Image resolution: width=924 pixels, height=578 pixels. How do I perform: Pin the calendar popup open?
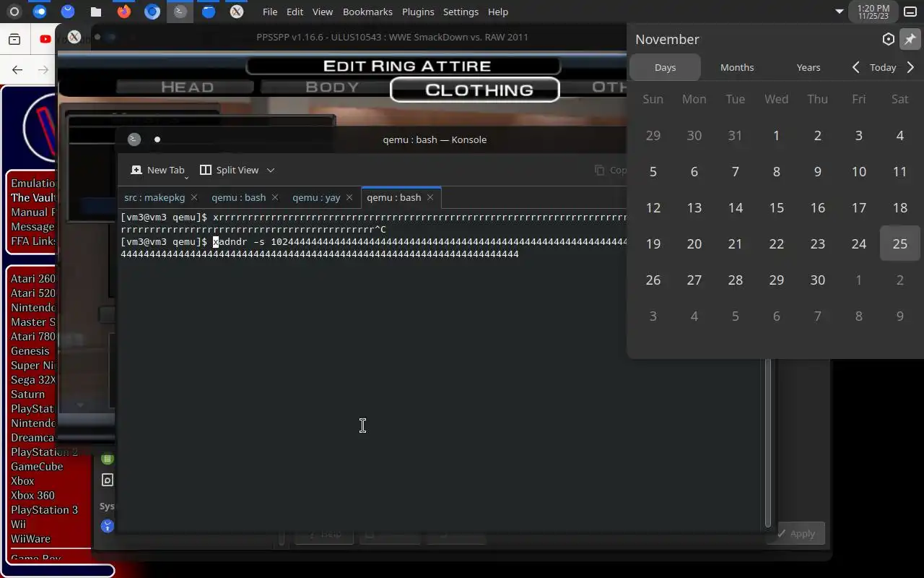pos(910,39)
